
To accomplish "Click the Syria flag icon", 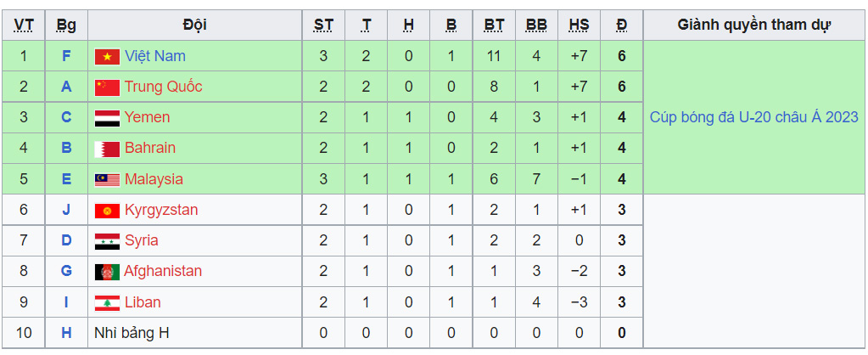I will point(106,241).
